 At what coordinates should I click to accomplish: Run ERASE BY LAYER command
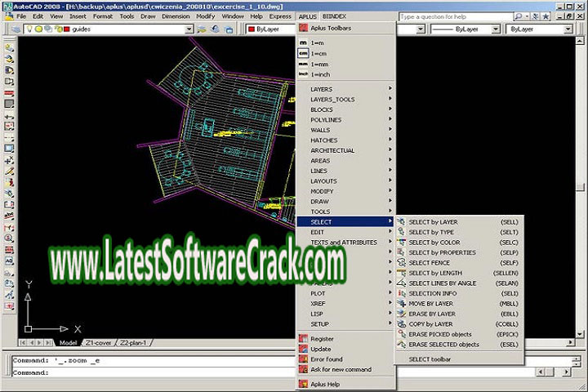click(459, 314)
